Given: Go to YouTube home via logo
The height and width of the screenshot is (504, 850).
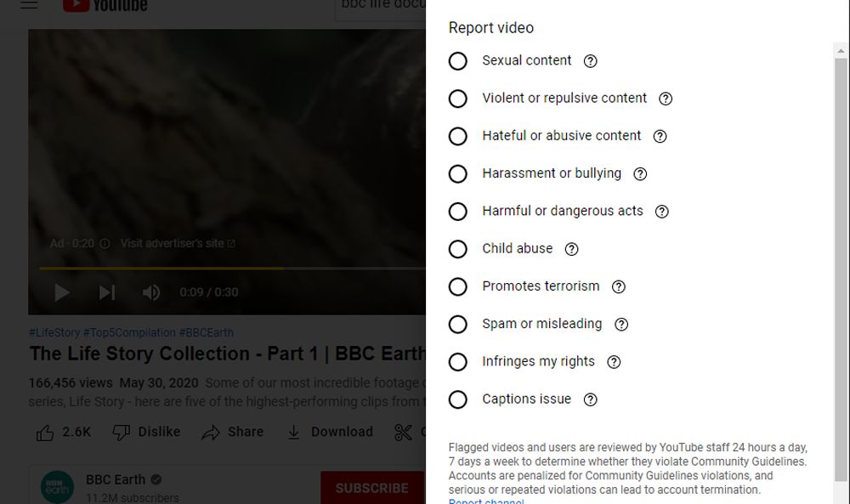Looking at the screenshot, I should pos(105,5).
